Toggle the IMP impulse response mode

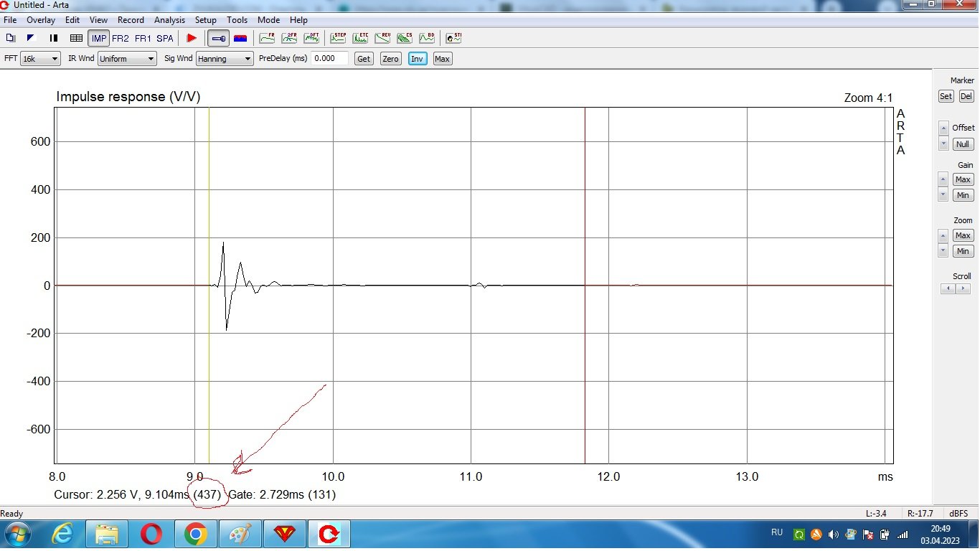pyautogui.click(x=98, y=38)
